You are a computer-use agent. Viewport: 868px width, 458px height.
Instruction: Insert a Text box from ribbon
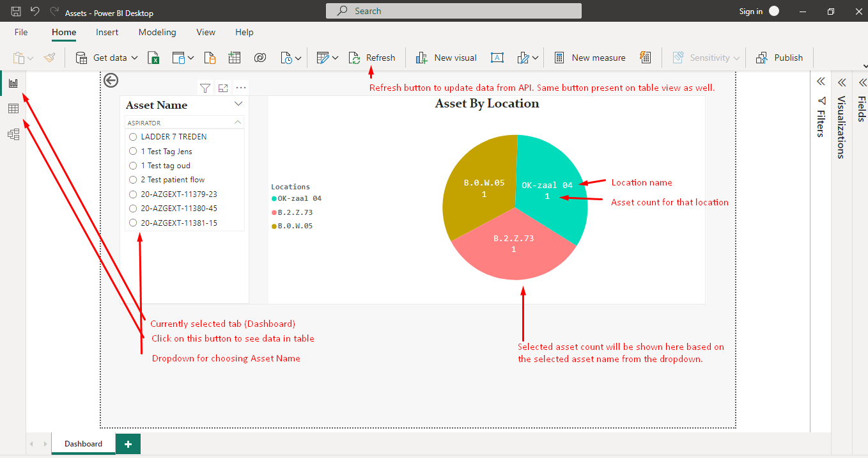pos(497,58)
